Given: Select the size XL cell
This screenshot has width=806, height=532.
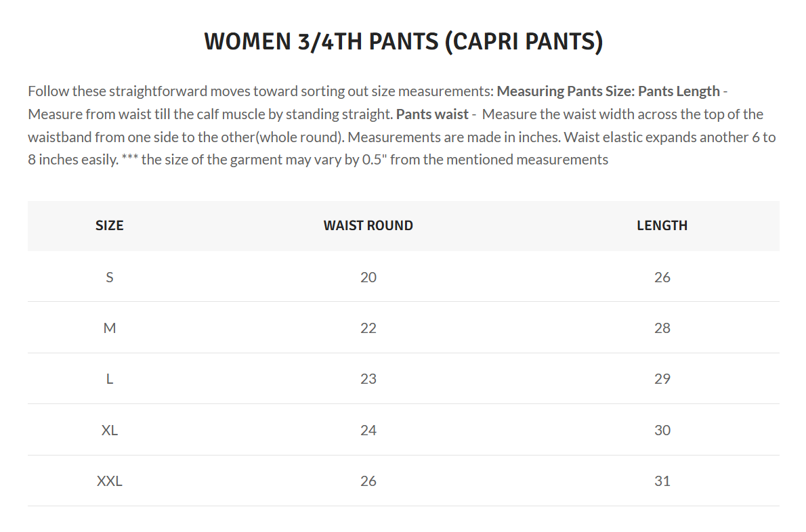Looking at the screenshot, I should pyautogui.click(x=110, y=430).
